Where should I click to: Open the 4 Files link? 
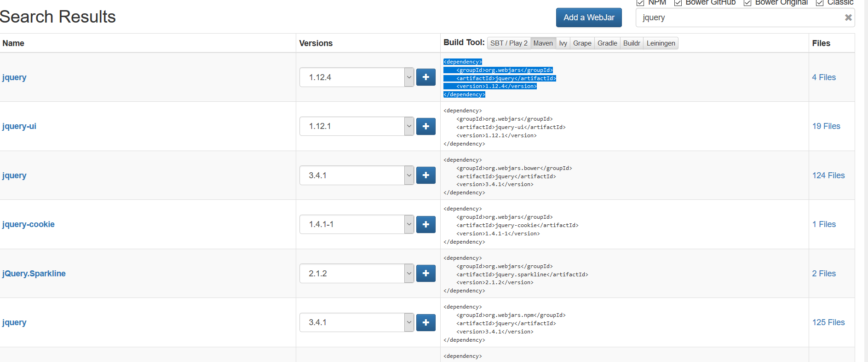click(824, 77)
